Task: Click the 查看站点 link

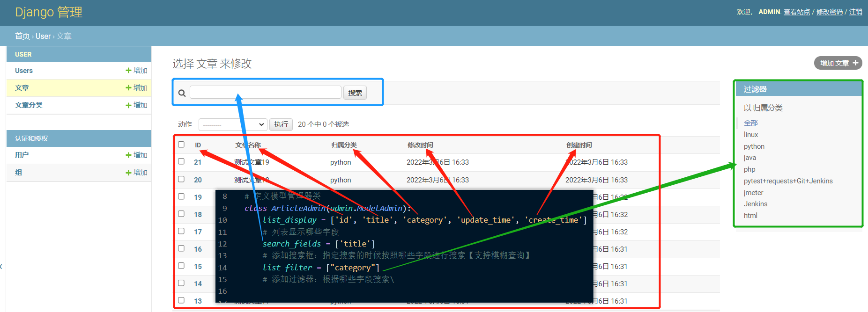Action: pos(797,12)
